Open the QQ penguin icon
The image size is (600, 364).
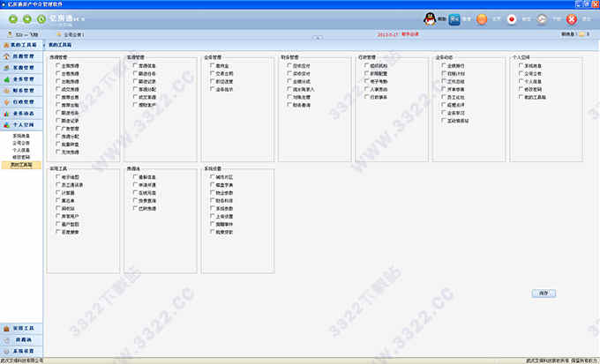point(430,19)
